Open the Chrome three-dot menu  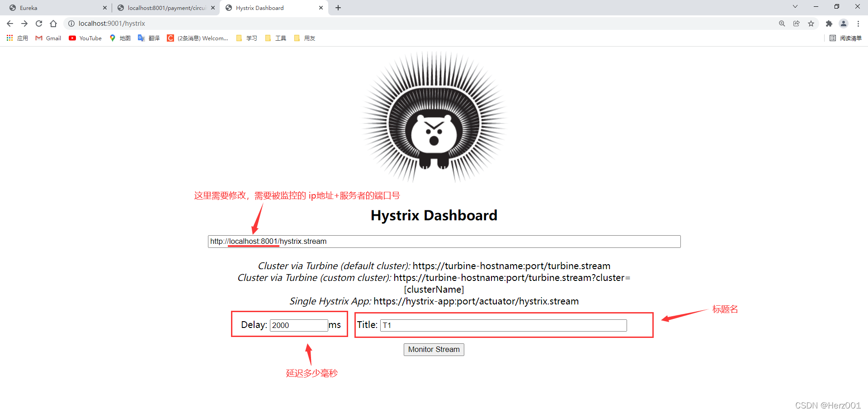click(x=858, y=24)
